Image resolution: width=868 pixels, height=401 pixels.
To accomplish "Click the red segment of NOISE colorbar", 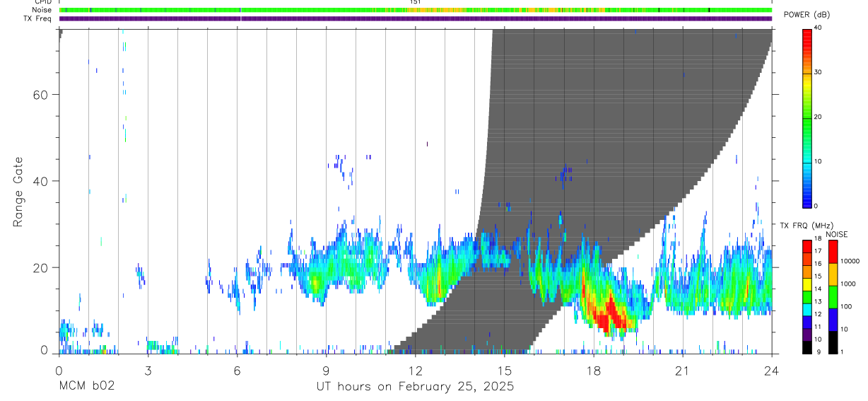I will 833,252.
